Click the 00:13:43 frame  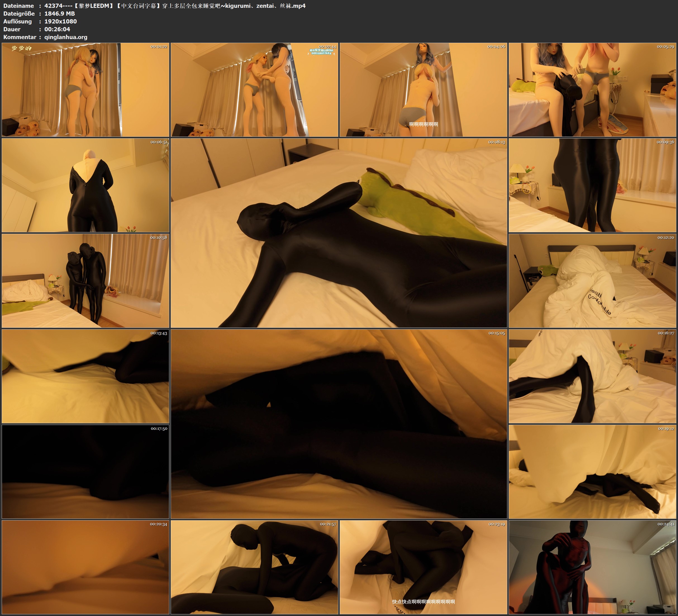[85, 376]
